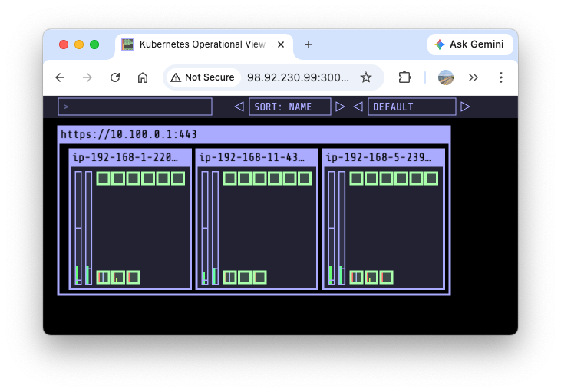Select the next theme after DEFAULT

pyautogui.click(x=465, y=107)
